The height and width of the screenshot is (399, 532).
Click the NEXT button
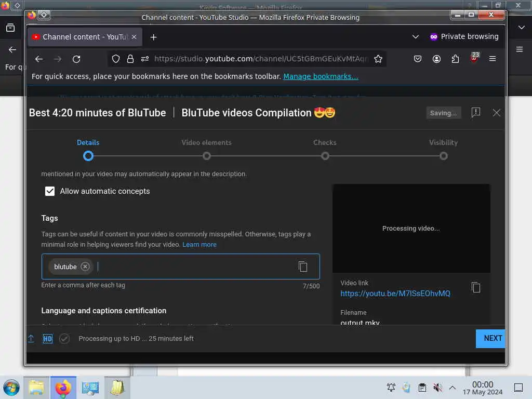tap(490, 338)
